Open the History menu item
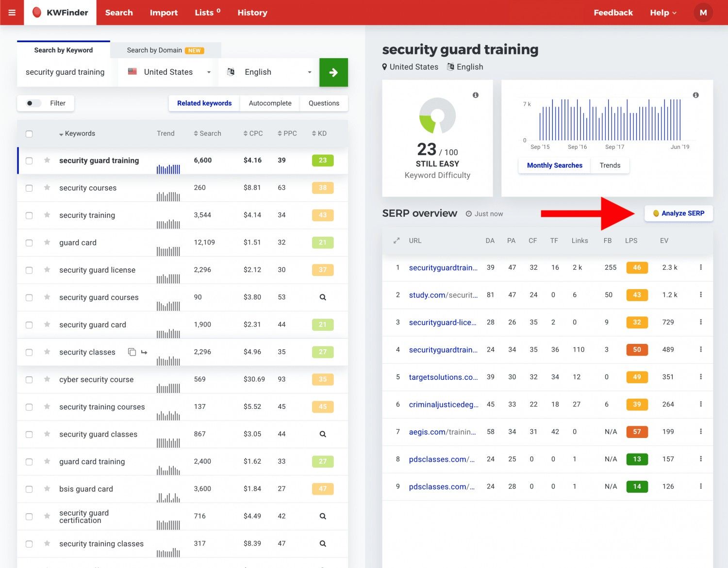 pyautogui.click(x=252, y=13)
